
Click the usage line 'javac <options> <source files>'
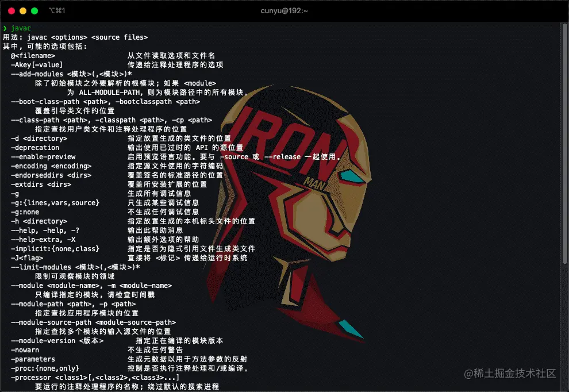pyautogui.click(x=87, y=37)
